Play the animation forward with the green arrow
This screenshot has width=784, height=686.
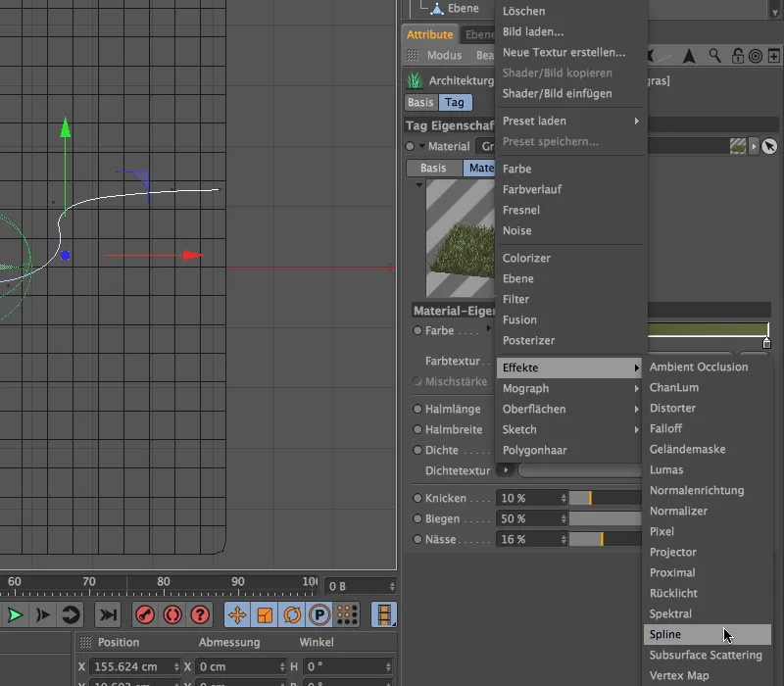tap(15, 614)
